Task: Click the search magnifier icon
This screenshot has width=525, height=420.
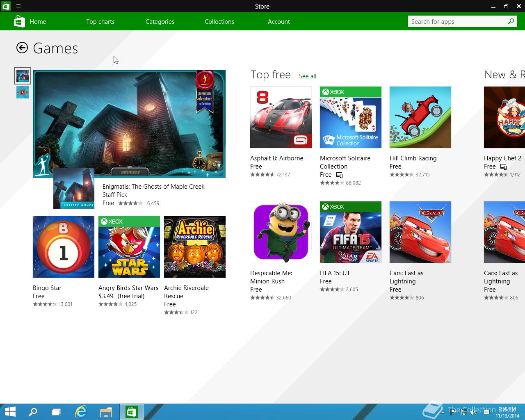Action: (x=511, y=21)
